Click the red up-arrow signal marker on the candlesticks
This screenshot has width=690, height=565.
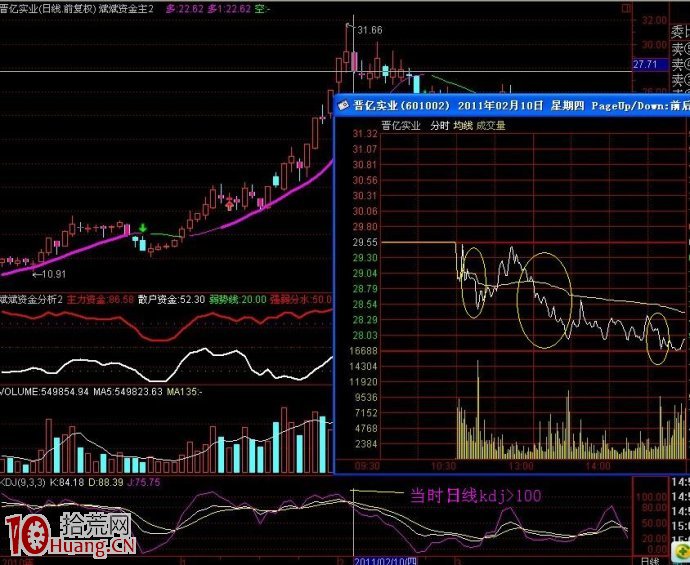[229, 203]
